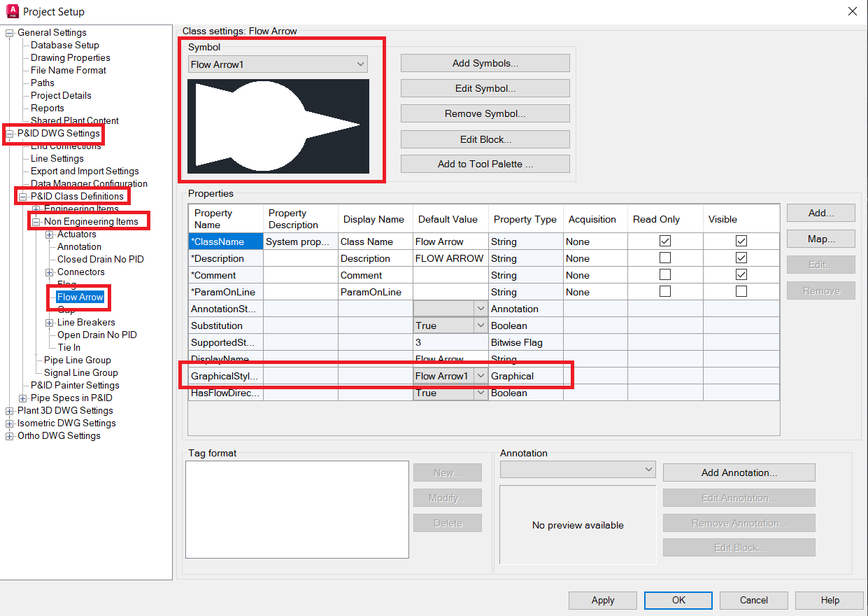Uncheck Read Only for ClassName
This screenshot has width=868, height=616.
coord(664,241)
